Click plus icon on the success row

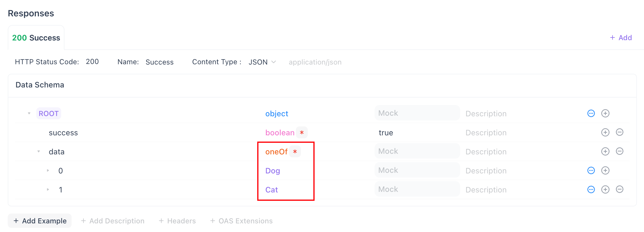point(605,132)
